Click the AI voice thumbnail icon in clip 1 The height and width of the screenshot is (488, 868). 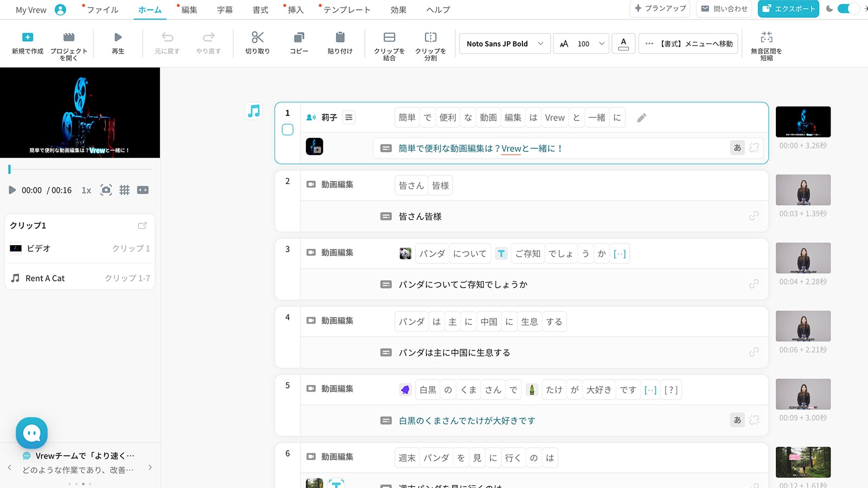coord(315,146)
